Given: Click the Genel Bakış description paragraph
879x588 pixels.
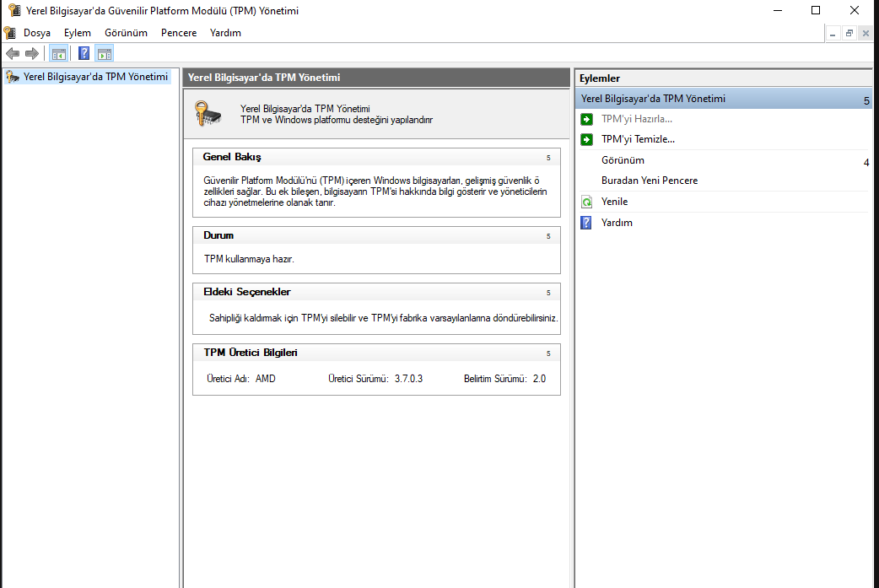Looking at the screenshot, I should pos(375,192).
